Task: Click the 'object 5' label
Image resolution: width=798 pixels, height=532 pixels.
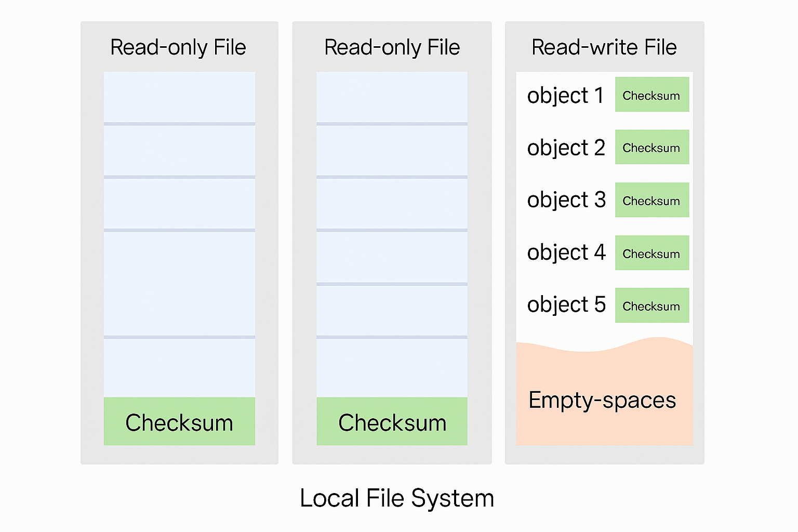Action: click(x=566, y=304)
